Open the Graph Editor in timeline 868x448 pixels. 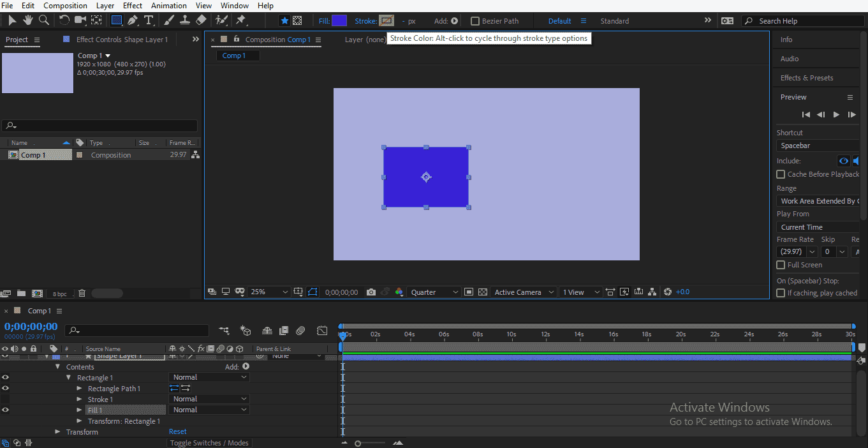point(322,331)
